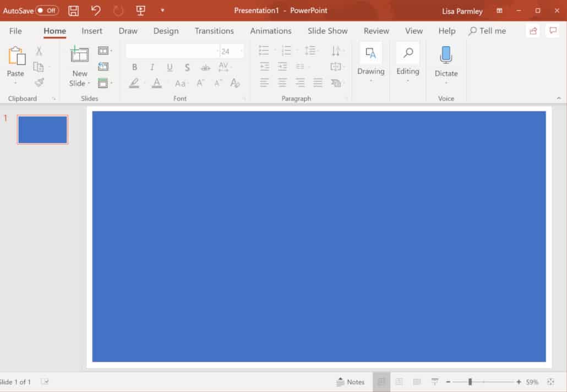Click the Format Painter icon
567x392 pixels.
coord(39,83)
